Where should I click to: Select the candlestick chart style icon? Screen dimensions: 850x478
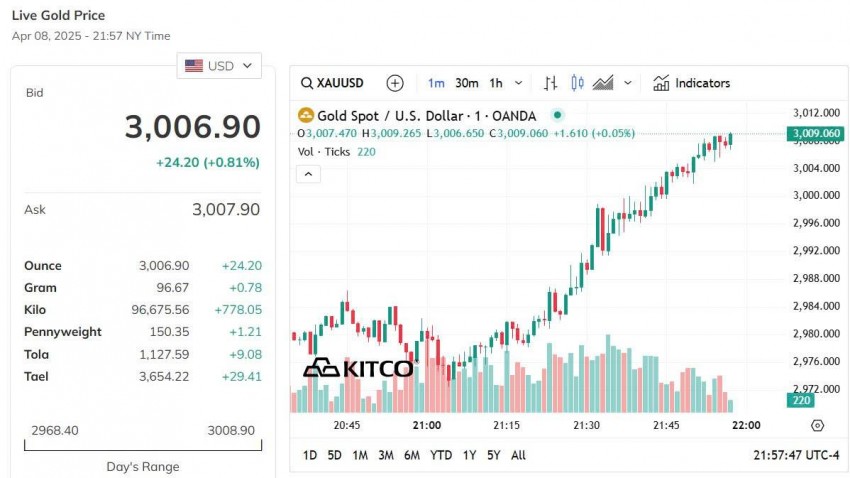577,83
